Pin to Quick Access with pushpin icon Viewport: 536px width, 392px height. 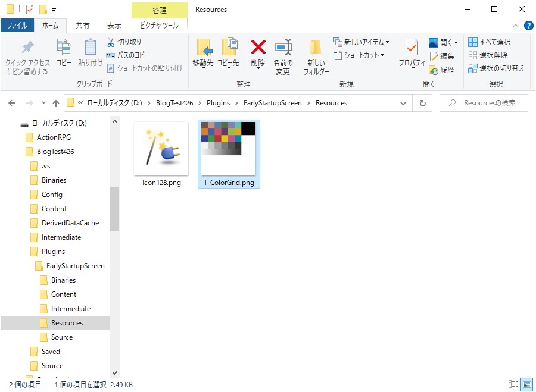pos(27,48)
